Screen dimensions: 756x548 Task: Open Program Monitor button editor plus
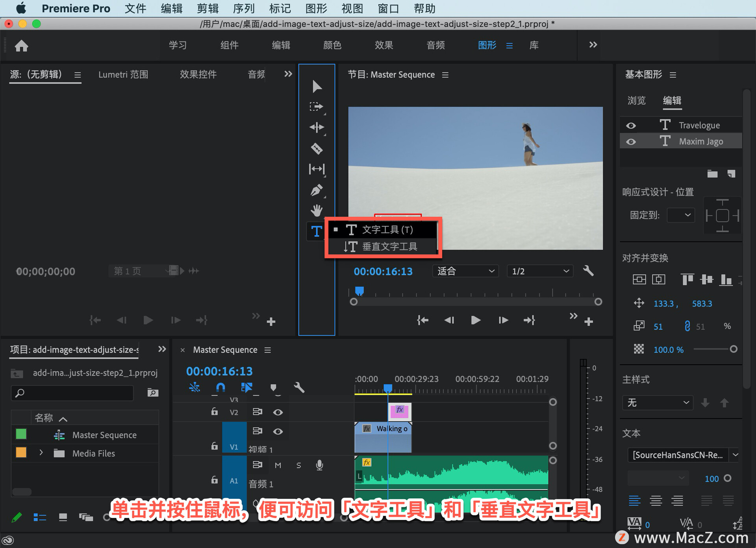tap(589, 321)
